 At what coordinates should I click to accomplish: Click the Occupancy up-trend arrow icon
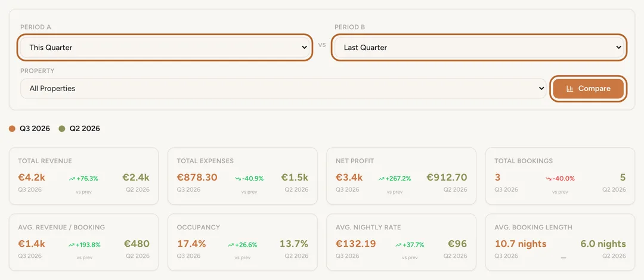click(x=231, y=245)
